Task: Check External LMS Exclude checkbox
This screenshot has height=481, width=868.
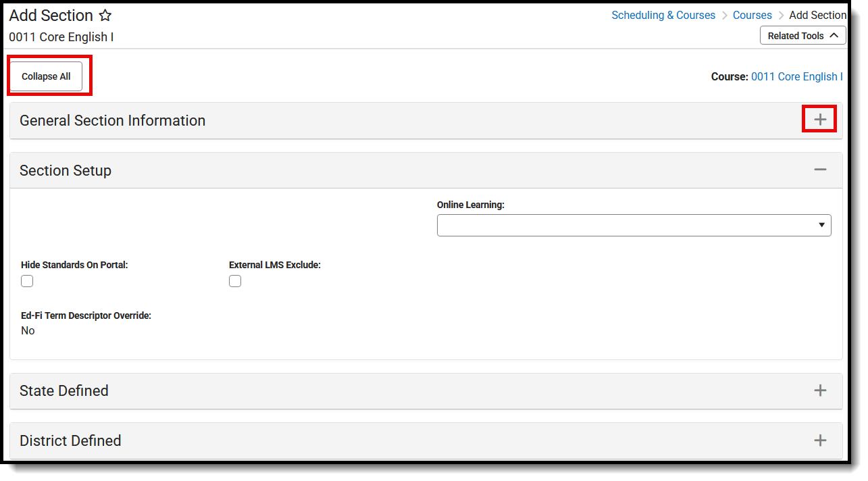Action: pos(235,281)
